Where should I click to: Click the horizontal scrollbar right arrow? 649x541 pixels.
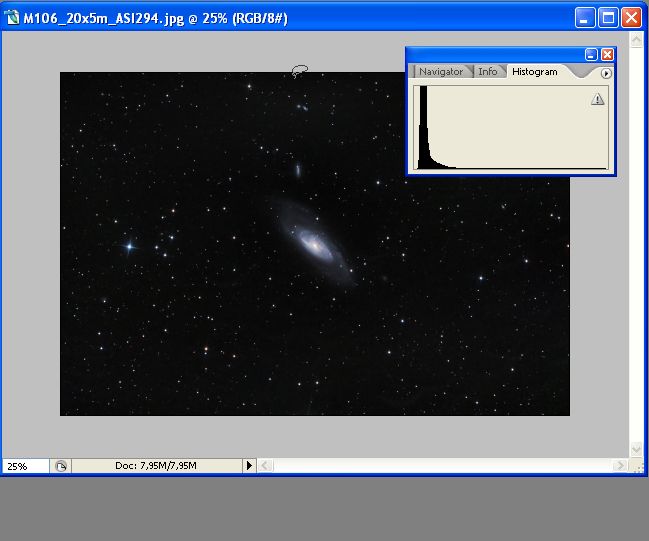point(620,466)
